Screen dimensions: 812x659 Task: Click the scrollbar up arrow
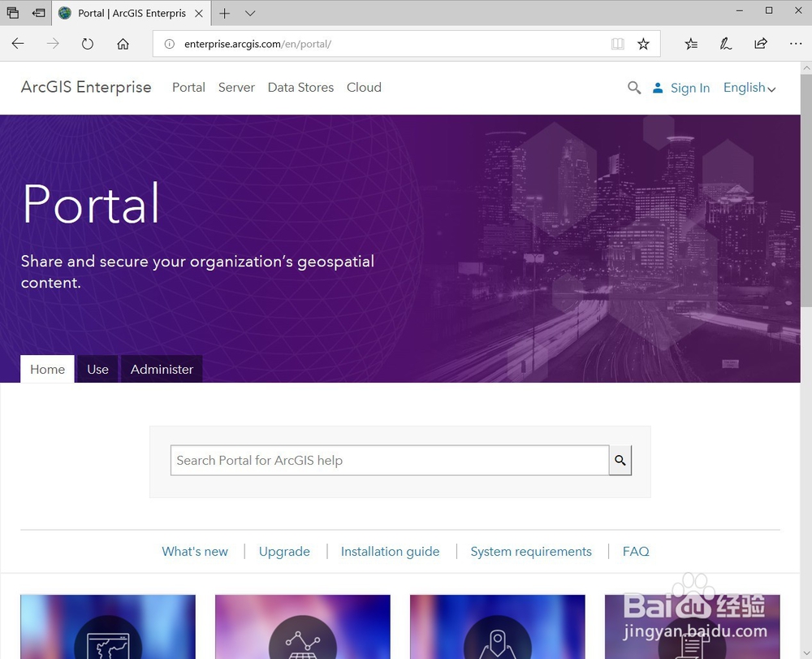(x=806, y=68)
